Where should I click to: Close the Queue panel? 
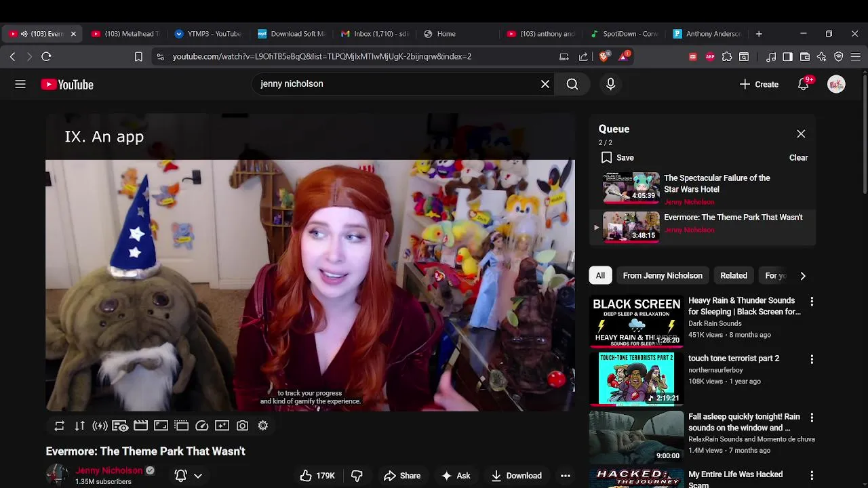(x=801, y=134)
